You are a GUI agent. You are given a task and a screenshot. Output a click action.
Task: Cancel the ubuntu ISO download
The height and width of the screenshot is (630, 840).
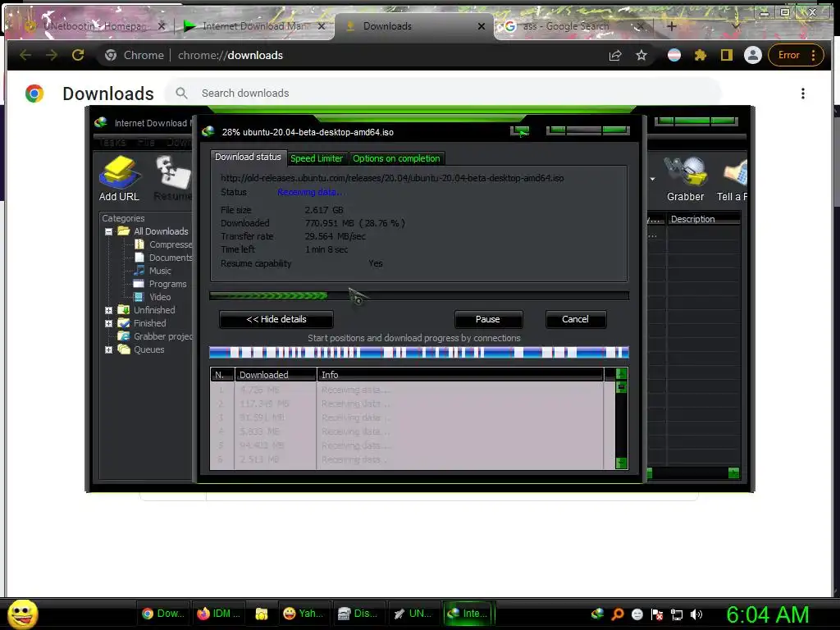click(x=575, y=319)
